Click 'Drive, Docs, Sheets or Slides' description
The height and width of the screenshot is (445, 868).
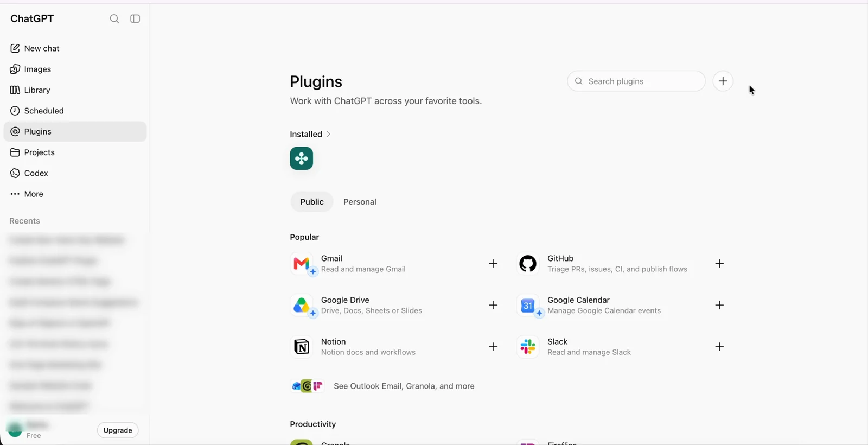pyautogui.click(x=372, y=311)
